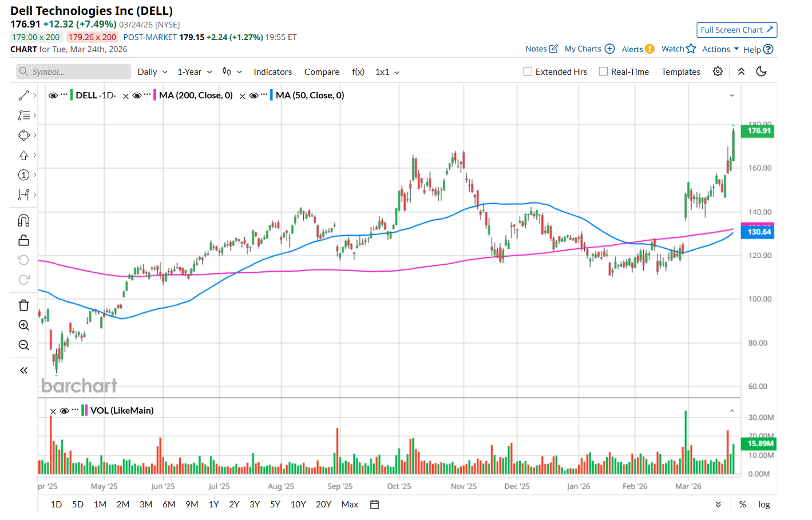This screenshot has width=812, height=520.
Task: Enable the Real-Time checkbox
Action: coord(603,72)
